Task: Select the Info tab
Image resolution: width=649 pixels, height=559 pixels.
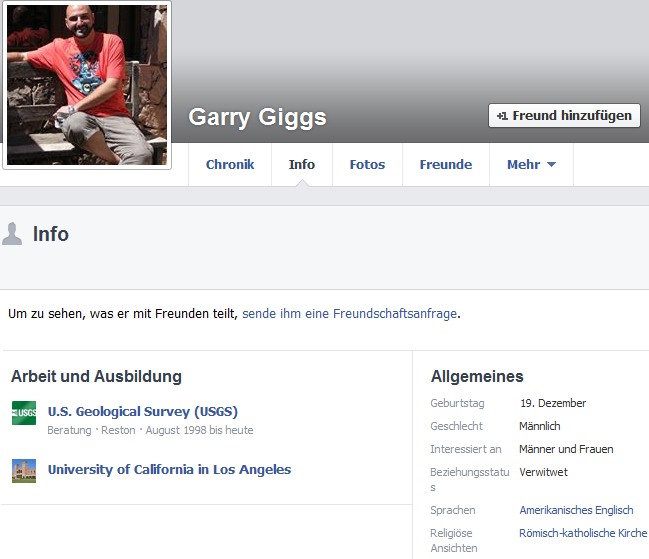Action: pyautogui.click(x=302, y=165)
